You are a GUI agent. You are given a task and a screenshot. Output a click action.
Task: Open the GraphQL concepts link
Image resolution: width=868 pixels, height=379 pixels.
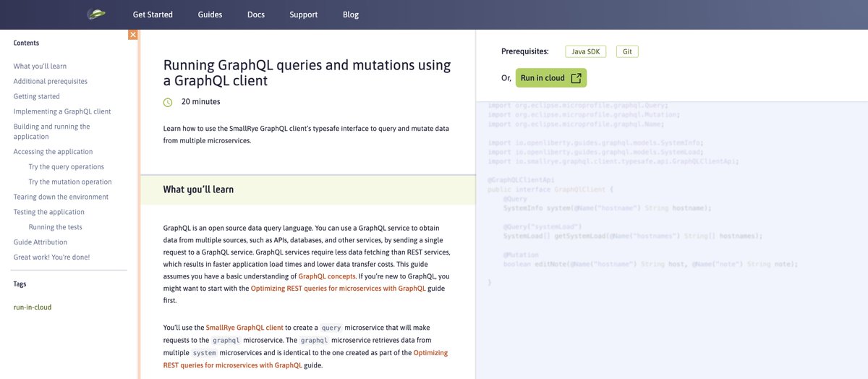coord(327,276)
